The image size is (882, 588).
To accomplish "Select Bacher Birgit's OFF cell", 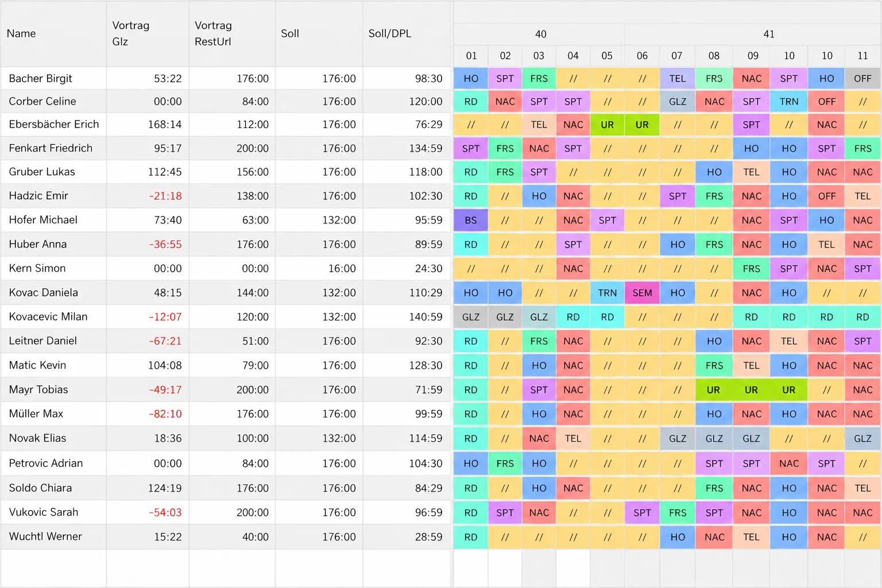I will (x=862, y=79).
